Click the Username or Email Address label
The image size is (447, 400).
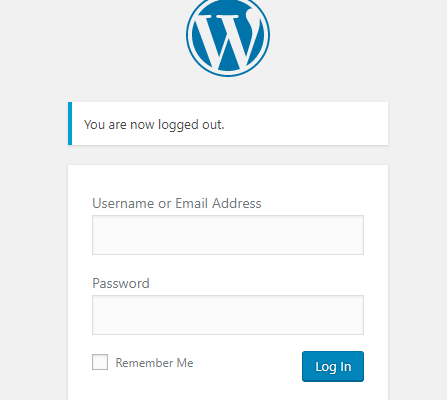coord(177,203)
